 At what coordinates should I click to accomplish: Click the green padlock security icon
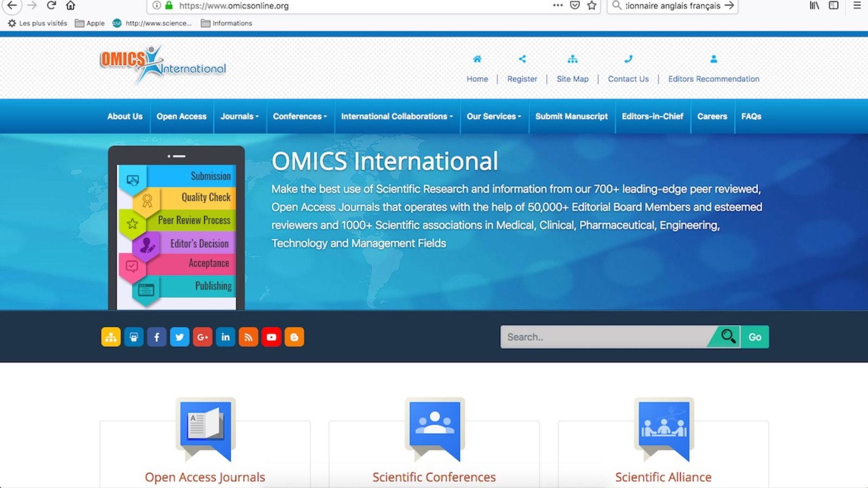[x=169, y=5]
